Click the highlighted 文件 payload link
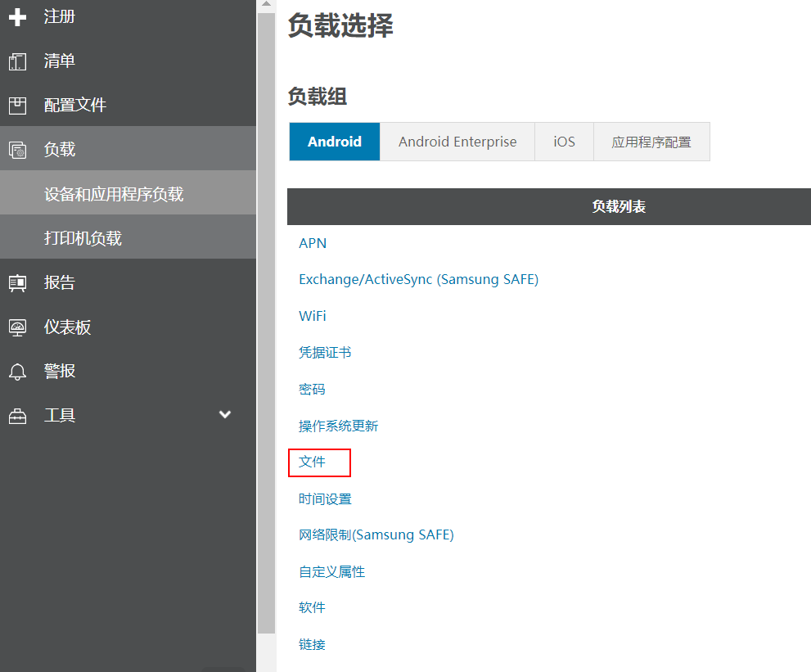The height and width of the screenshot is (672, 811). [x=313, y=462]
